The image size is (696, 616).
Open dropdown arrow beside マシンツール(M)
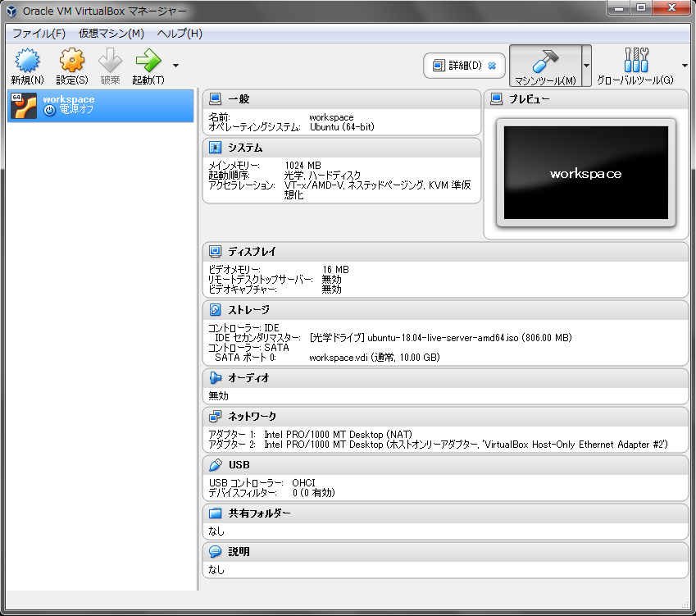(x=586, y=66)
